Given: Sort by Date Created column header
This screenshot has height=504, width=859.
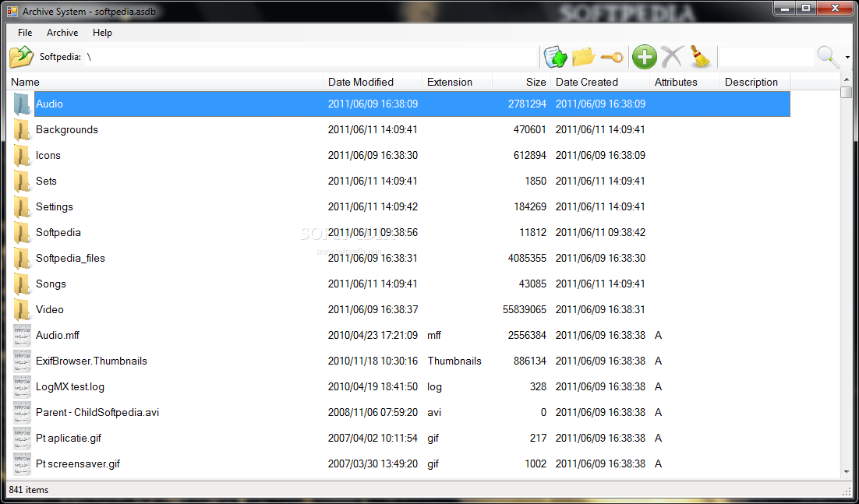Looking at the screenshot, I should tap(600, 82).
